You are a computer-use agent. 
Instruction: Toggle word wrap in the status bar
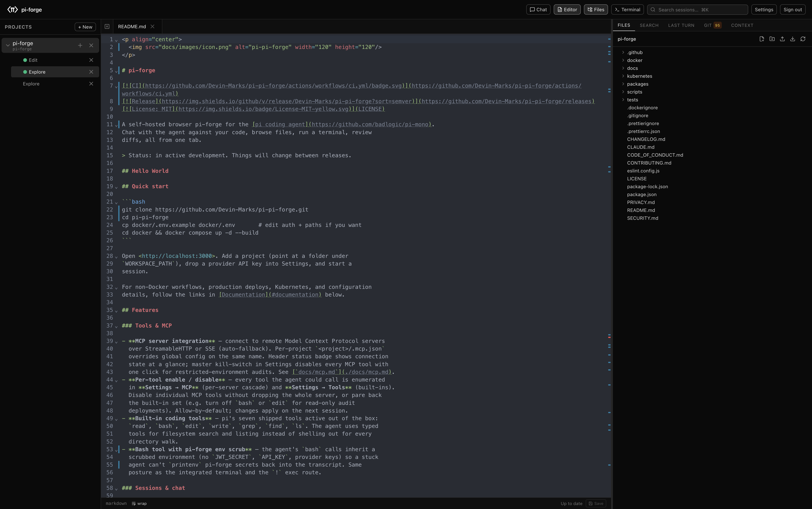click(139, 504)
